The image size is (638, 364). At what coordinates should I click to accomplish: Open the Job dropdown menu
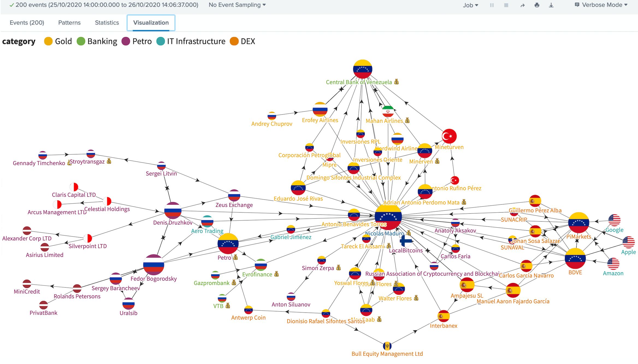tap(470, 5)
